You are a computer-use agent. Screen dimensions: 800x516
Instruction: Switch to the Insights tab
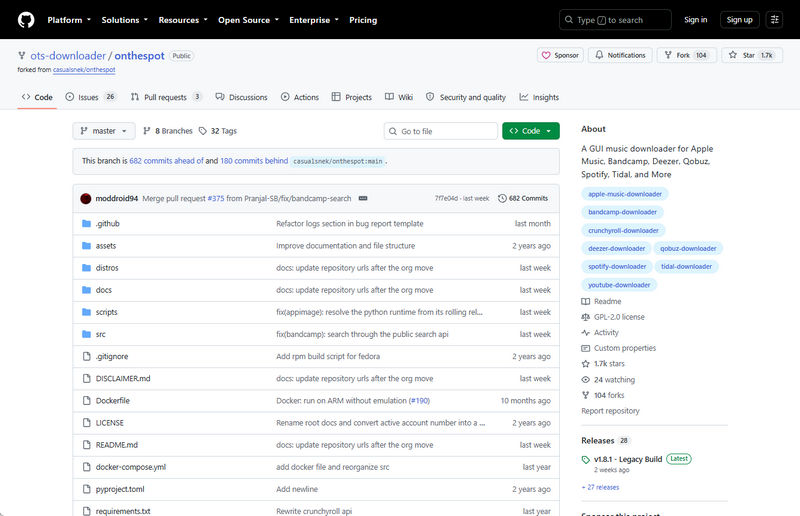[x=539, y=97]
